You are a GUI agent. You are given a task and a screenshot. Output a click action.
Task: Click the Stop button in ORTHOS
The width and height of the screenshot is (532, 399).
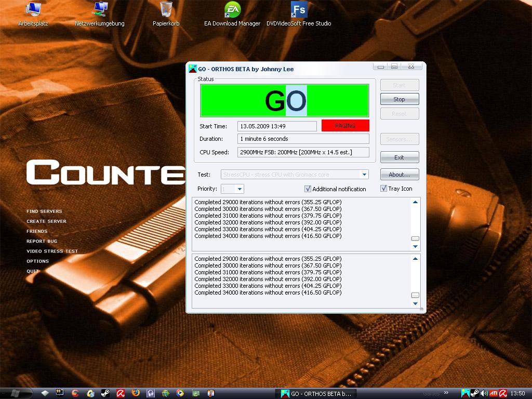[400, 99]
